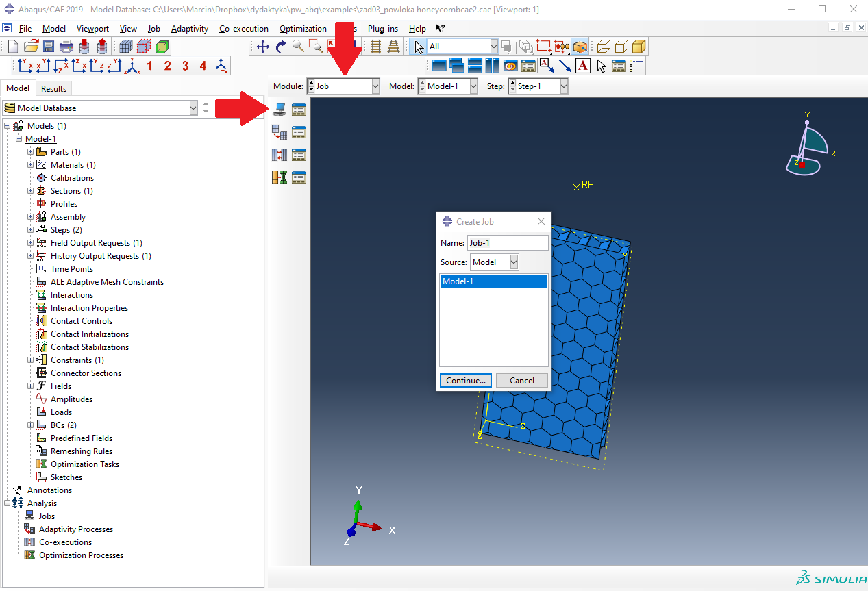Click the Create Optimization Process icon
This screenshot has width=868, height=591.
click(x=280, y=177)
